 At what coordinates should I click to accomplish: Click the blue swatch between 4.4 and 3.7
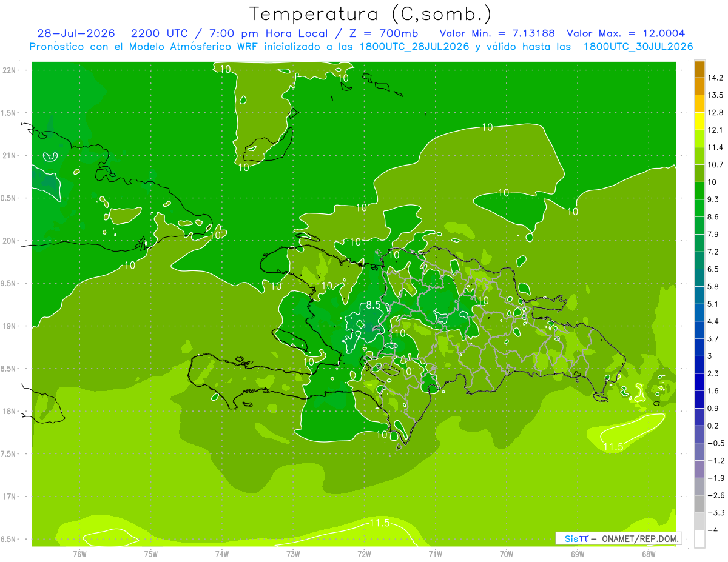[x=699, y=330]
